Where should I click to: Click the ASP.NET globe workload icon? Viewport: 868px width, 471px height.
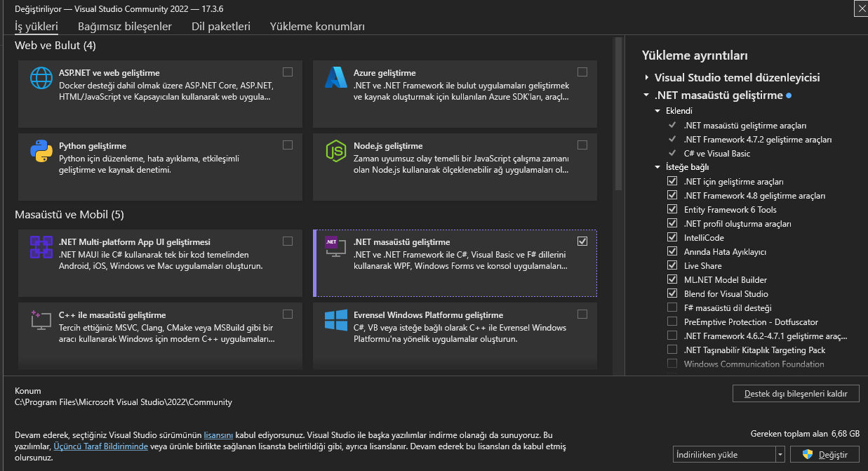point(41,77)
